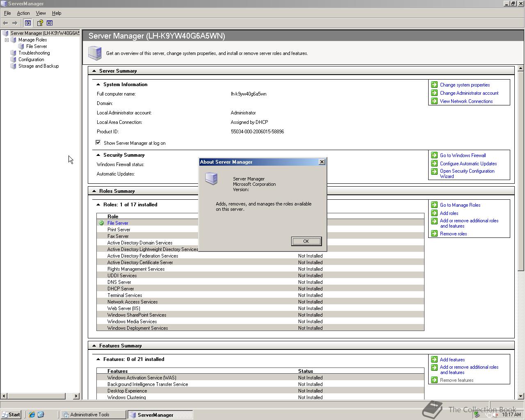Click the second quick launch icon on the taskbar

point(41,415)
